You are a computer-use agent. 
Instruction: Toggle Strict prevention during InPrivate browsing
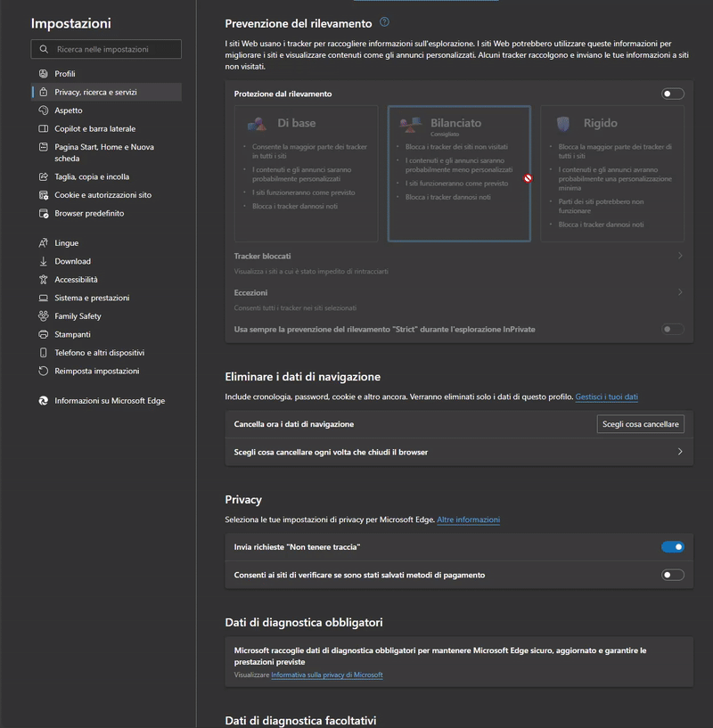[672, 329]
